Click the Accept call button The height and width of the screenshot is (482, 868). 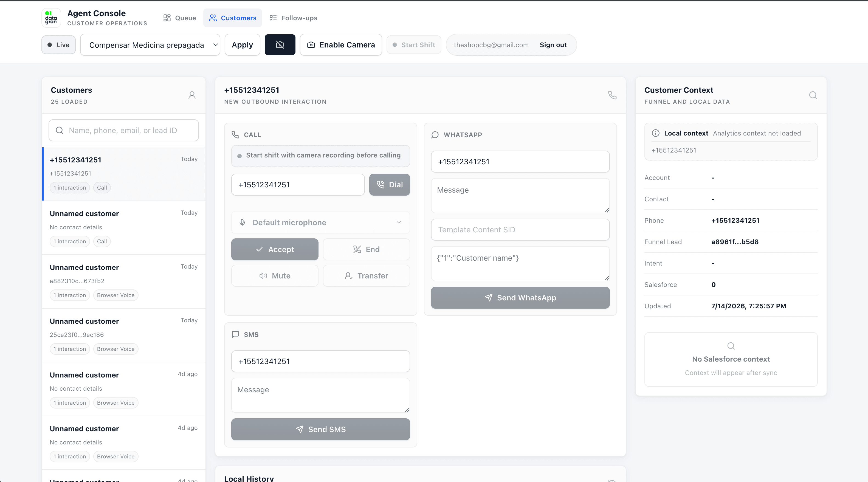(275, 249)
